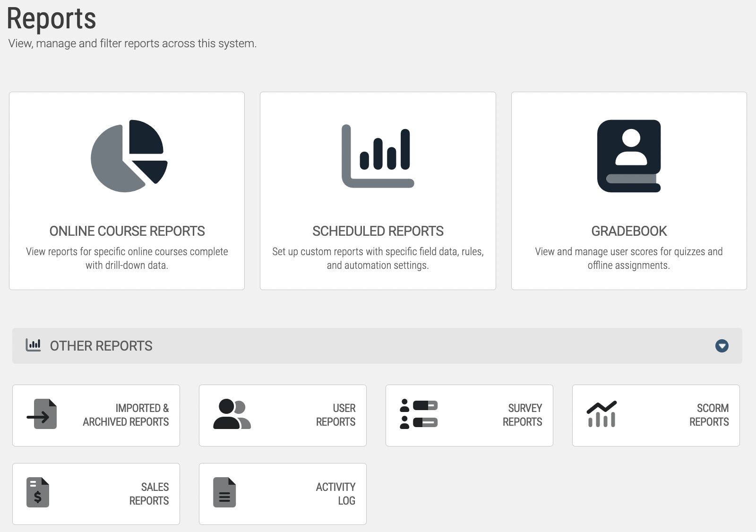
Task: Click 'View, manage and filter reports' subtitle
Action: click(x=132, y=43)
